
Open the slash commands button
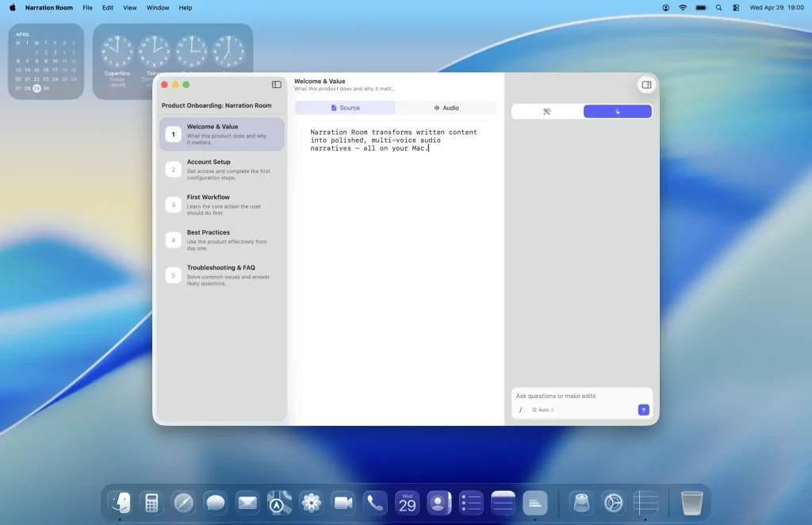520,409
